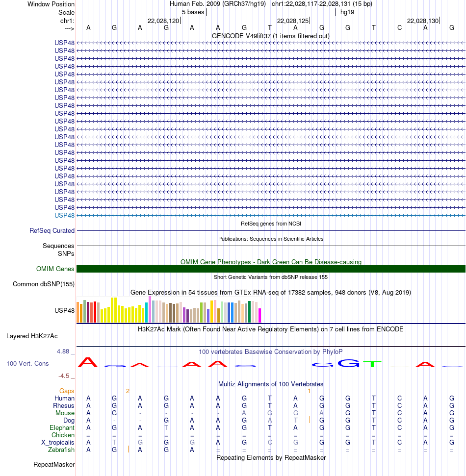Viewport: 466px width, 476px height.
Task: Click the GTEx tissue expression bar chart
Action: pos(169,309)
